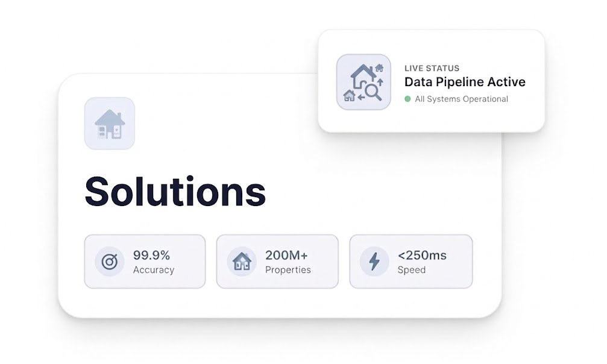Click the Speed label text
The height and width of the screenshot is (364, 607).
(411, 270)
